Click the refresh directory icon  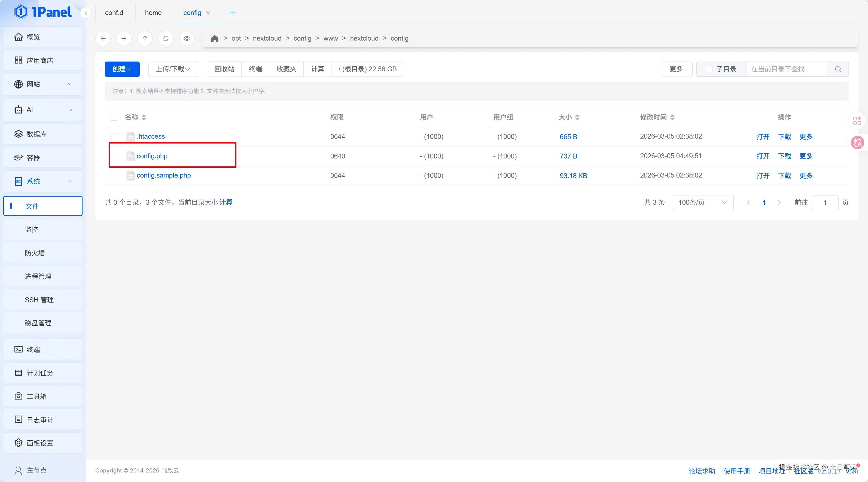click(166, 38)
